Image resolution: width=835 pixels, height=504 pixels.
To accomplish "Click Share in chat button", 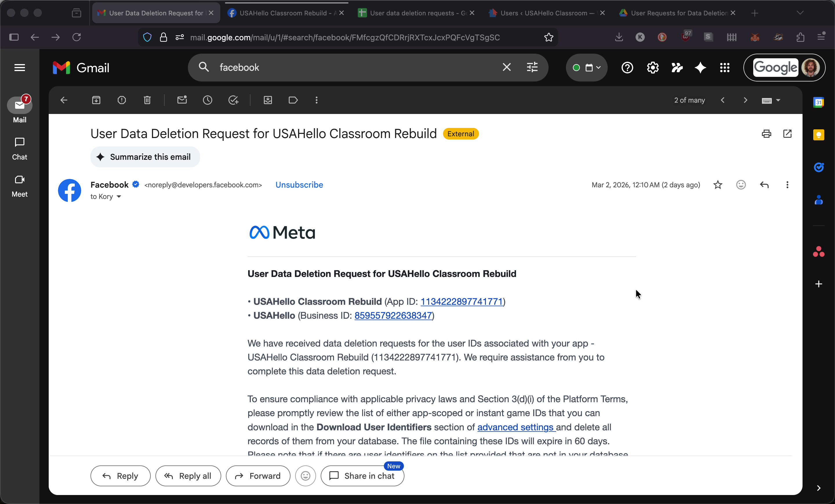I will click(x=362, y=476).
